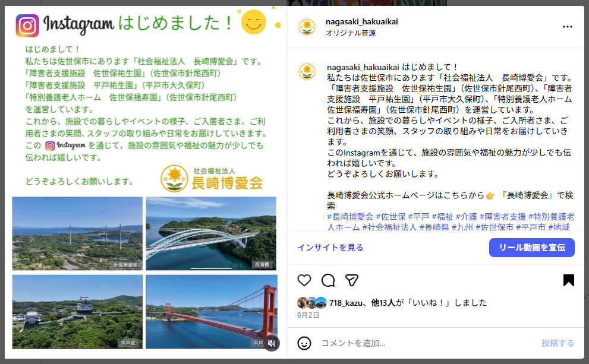Toggle the bookmark save icon
The image size is (589, 364).
coord(568,280)
